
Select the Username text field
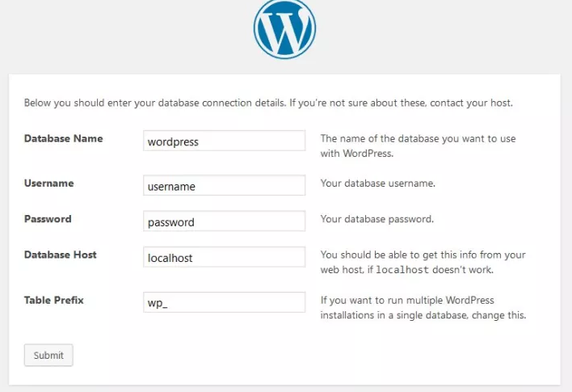tap(224, 185)
